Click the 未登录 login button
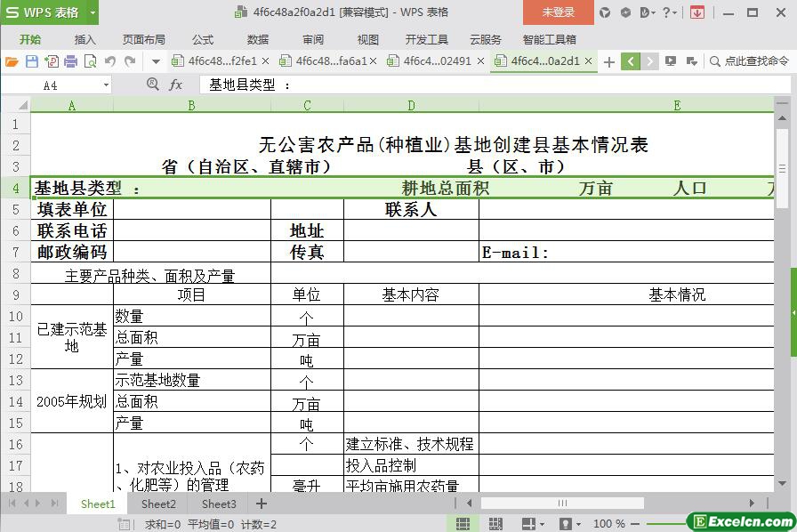This screenshot has width=797, height=532. point(558,12)
